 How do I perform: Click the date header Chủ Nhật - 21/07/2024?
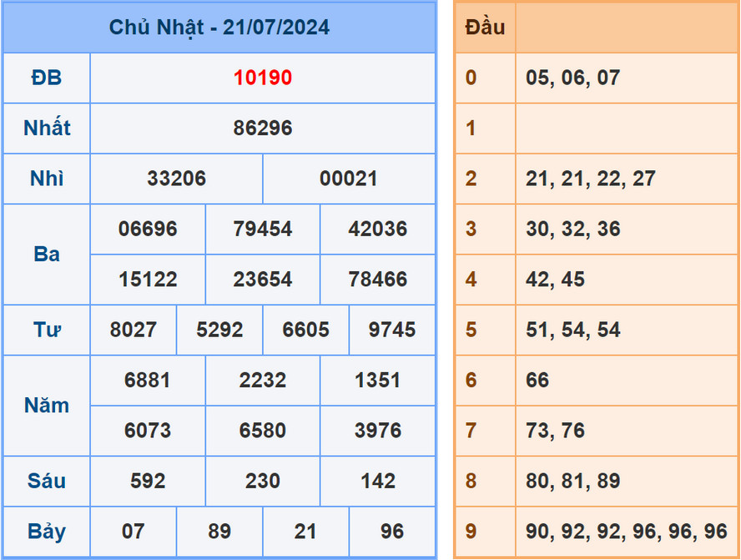pos(219,27)
